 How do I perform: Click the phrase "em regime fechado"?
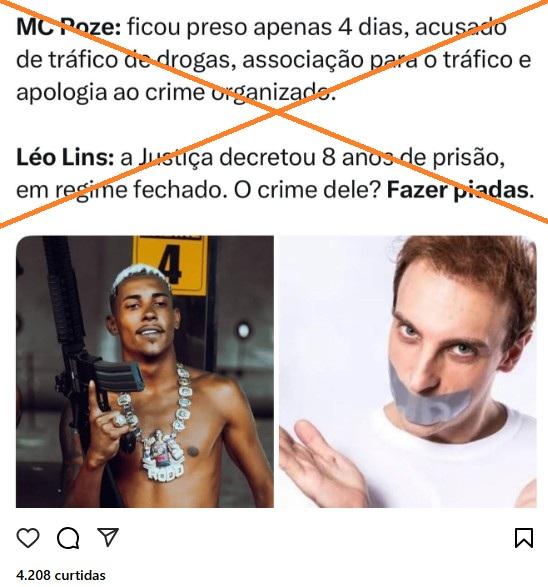pyautogui.click(x=119, y=190)
